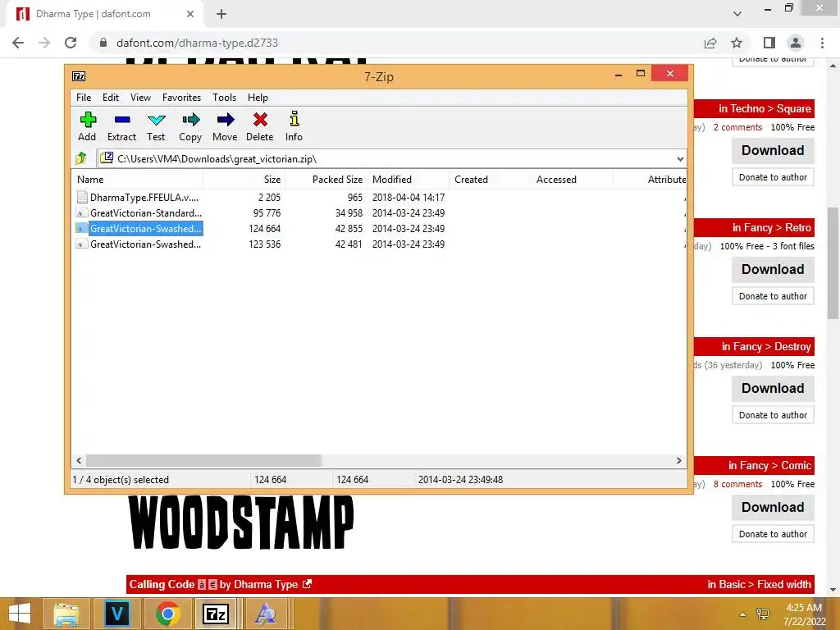840x630 pixels.
Task: Open the Tools menu in 7-Zip
Action: pos(224,98)
